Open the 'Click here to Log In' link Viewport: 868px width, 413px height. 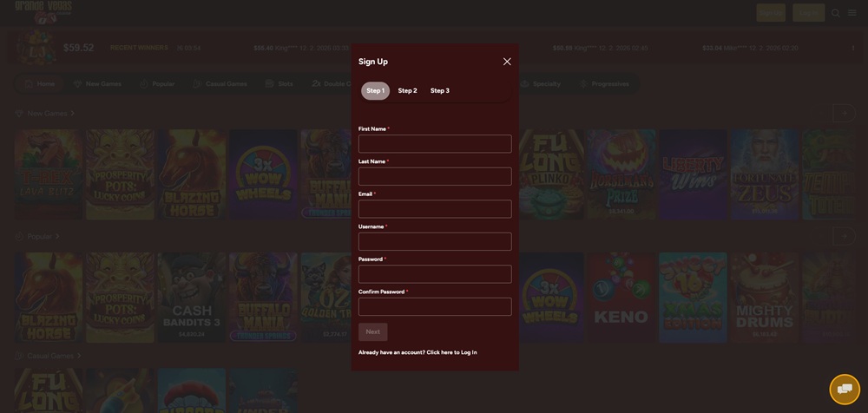(451, 352)
